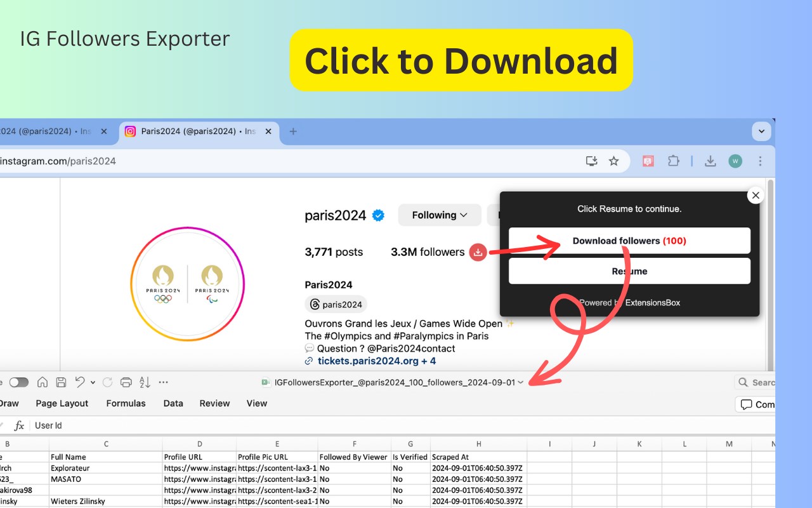Click the Profile URL header cell
The image size is (812, 508).
(199, 457)
